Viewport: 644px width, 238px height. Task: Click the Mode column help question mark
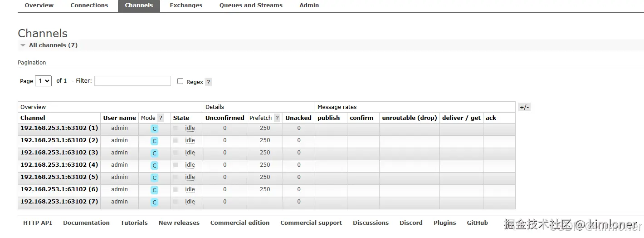(161, 118)
